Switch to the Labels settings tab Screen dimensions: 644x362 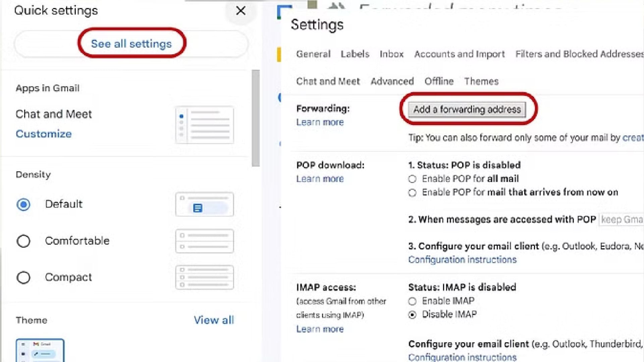[x=355, y=54]
